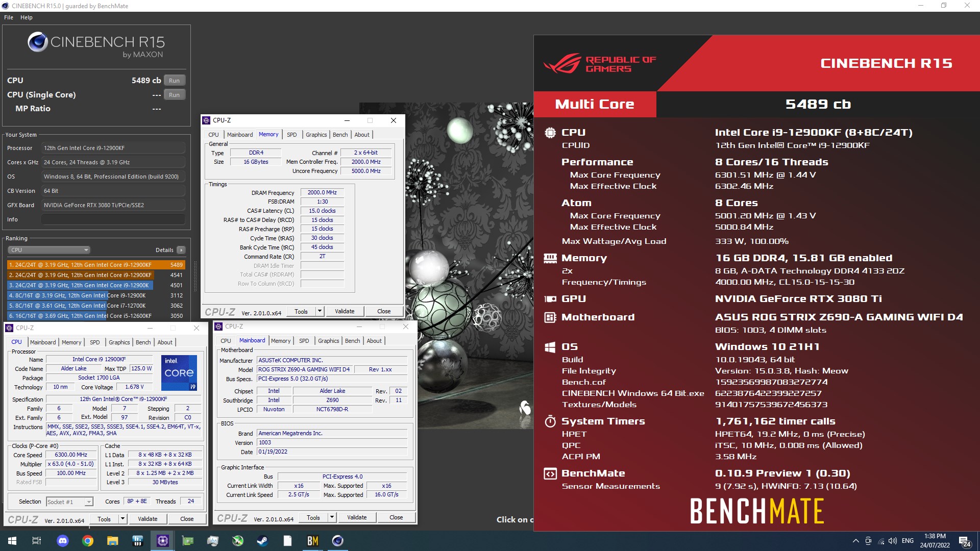Open the Socket #1 selection dropdown

coord(70,502)
